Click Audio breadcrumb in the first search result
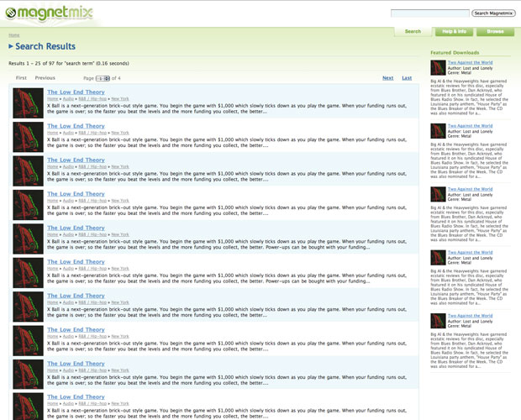Image resolution: width=521 pixels, height=420 pixels. pos(68,99)
